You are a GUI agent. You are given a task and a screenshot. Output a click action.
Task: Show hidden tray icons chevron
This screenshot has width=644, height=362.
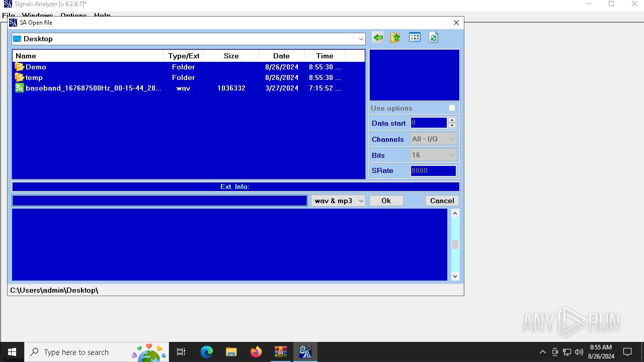click(x=543, y=352)
